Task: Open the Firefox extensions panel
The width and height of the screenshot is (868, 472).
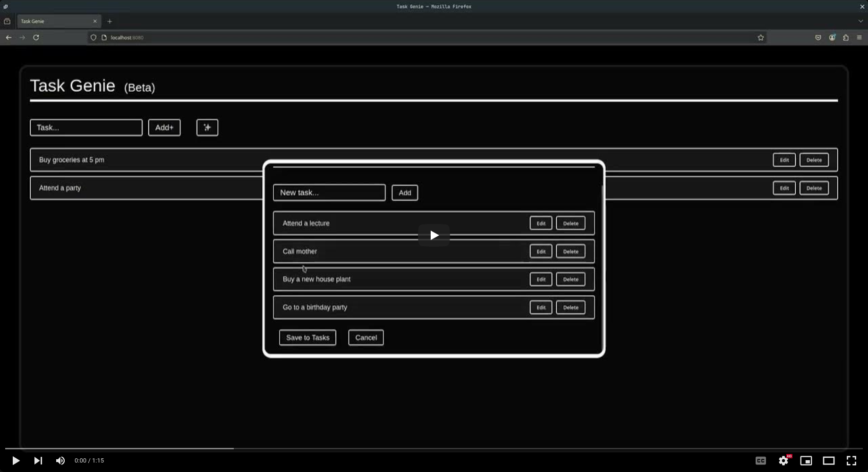Action: (846, 38)
